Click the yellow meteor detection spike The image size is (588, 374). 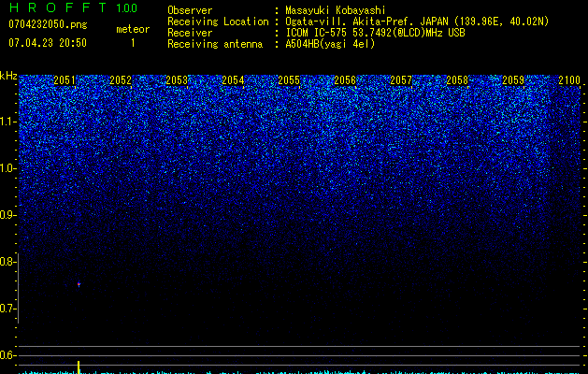[79, 367]
